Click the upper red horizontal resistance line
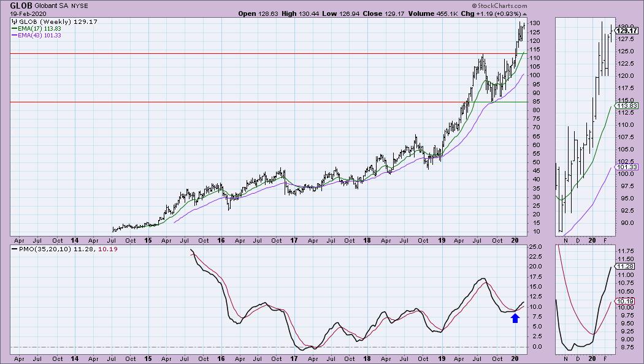644x364 pixels. click(x=263, y=53)
